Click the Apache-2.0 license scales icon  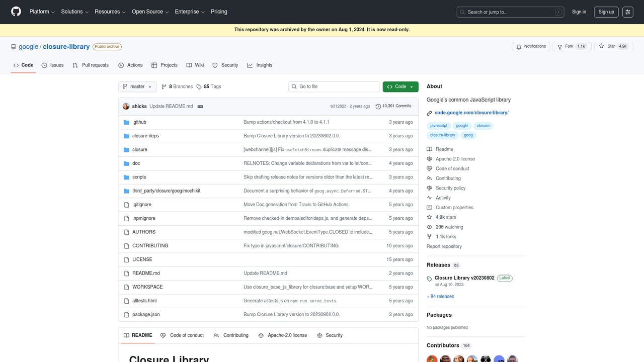[431, 159]
